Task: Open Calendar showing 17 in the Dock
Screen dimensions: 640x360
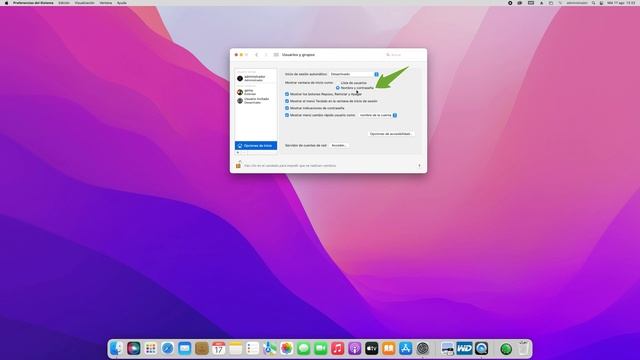Action: click(218, 349)
